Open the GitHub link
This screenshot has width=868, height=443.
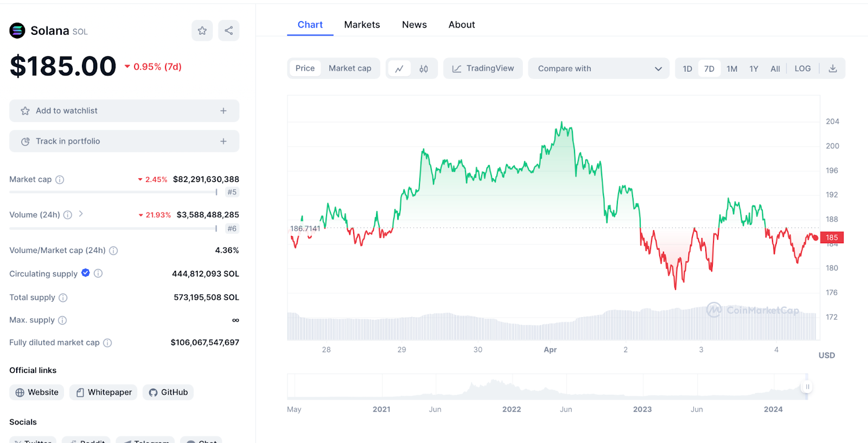point(168,392)
